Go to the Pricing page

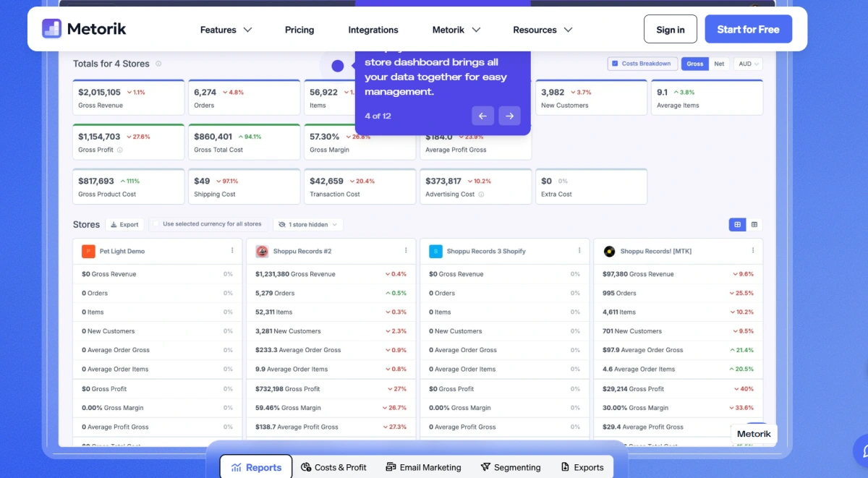(299, 30)
